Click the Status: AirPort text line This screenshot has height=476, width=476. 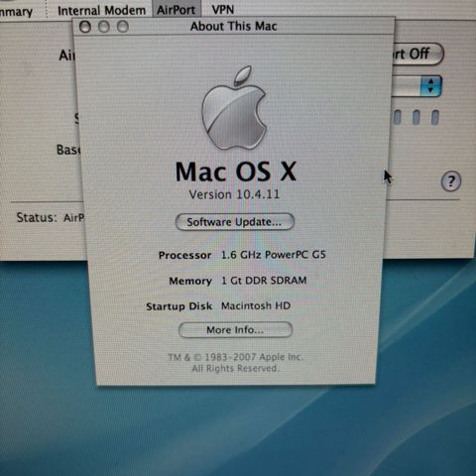(x=51, y=217)
